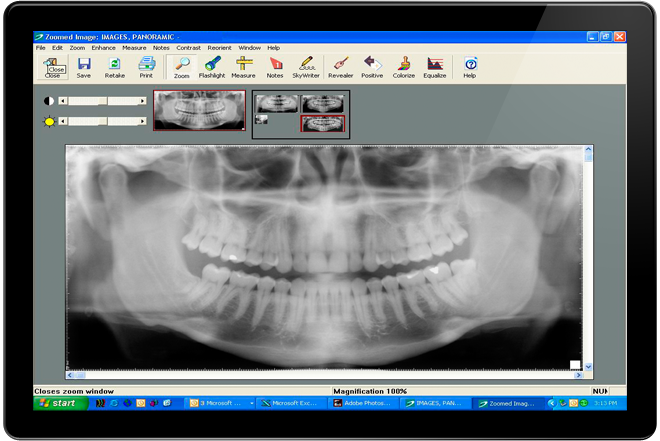Expand the Window menu
660x441 pixels.
coord(249,47)
